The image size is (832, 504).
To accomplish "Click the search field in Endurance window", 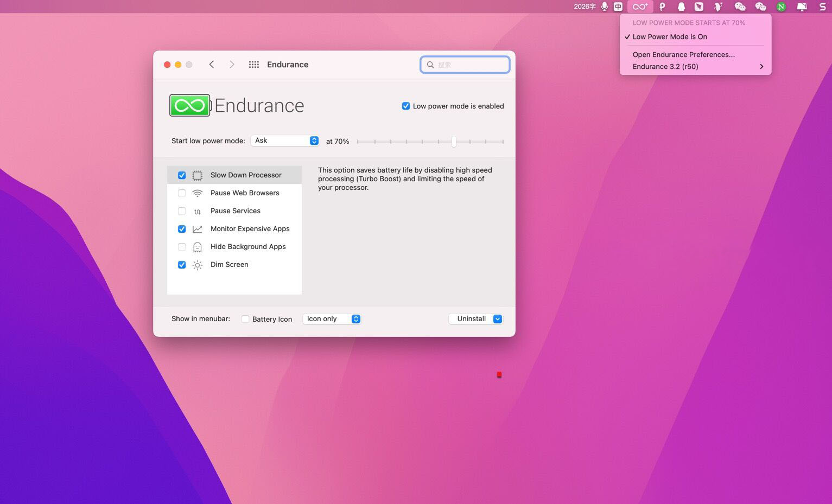I will 465,65.
